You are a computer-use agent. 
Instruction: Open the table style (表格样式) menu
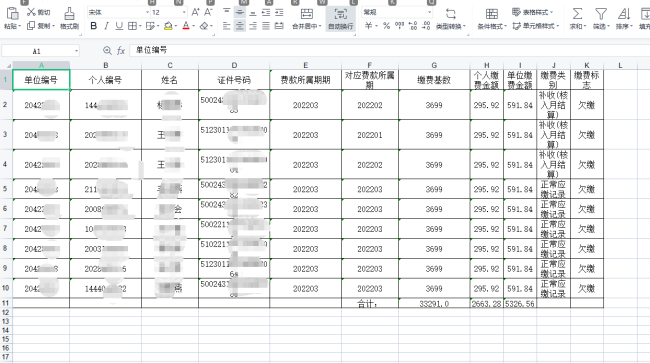coord(532,12)
